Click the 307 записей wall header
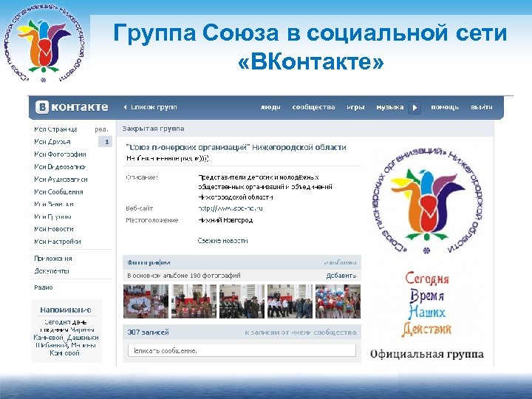This screenshot has width=532, height=399. [148, 332]
